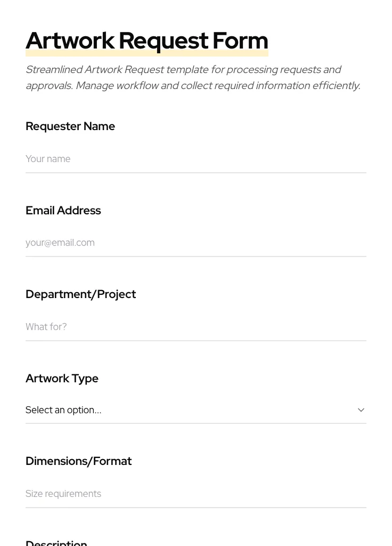
Task: Click the partially visible 'Description' label
Action: coord(56,543)
